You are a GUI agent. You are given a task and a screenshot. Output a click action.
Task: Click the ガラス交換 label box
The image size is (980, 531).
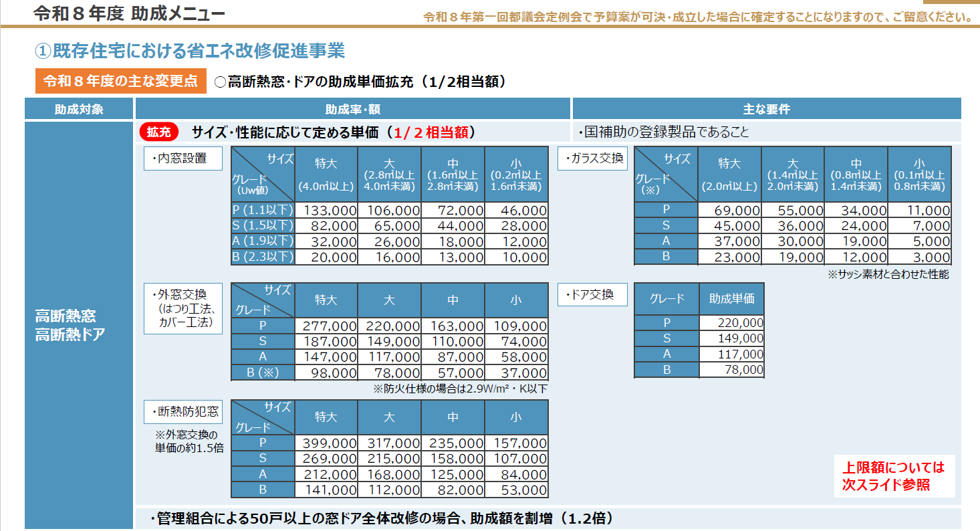592,158
